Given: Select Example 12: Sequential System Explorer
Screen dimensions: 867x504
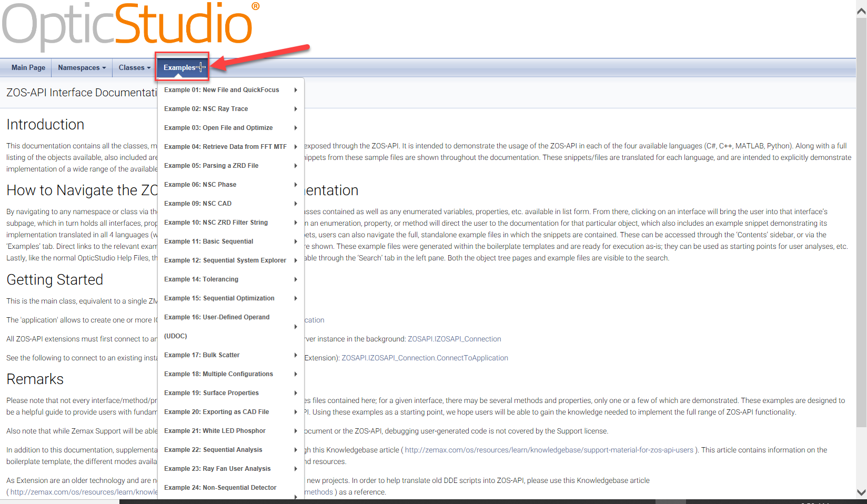Looking at the screenshot, I should [x=231, y=260].
